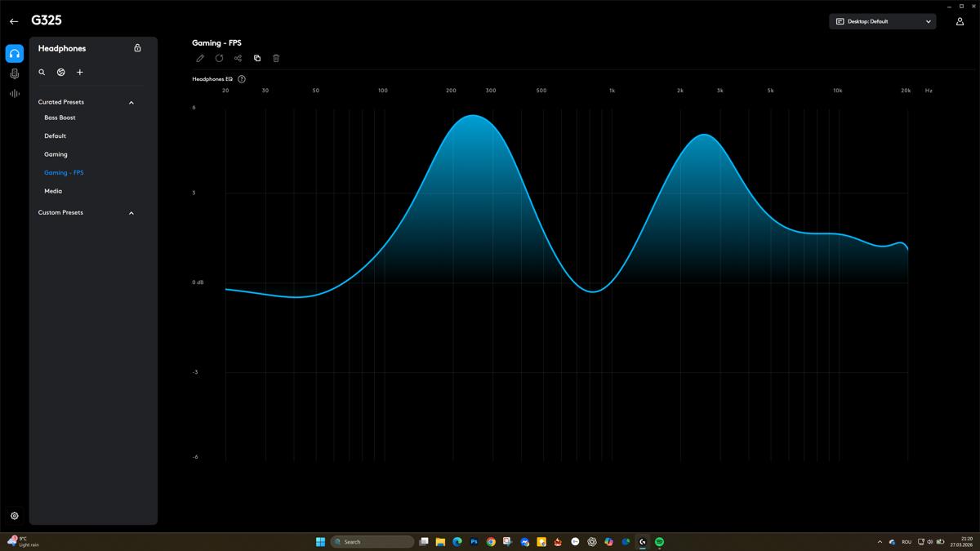Click the lock icon beside Headphones title
The image size is (980, 551).
(137, 48)
